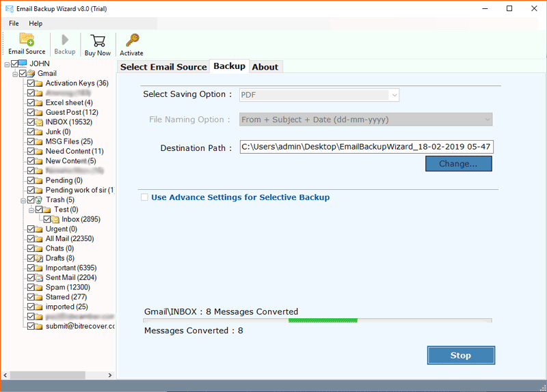Click the Starred (277) folder icon
547x392 pixels.
pyautogui.click(x=39, y=297)
